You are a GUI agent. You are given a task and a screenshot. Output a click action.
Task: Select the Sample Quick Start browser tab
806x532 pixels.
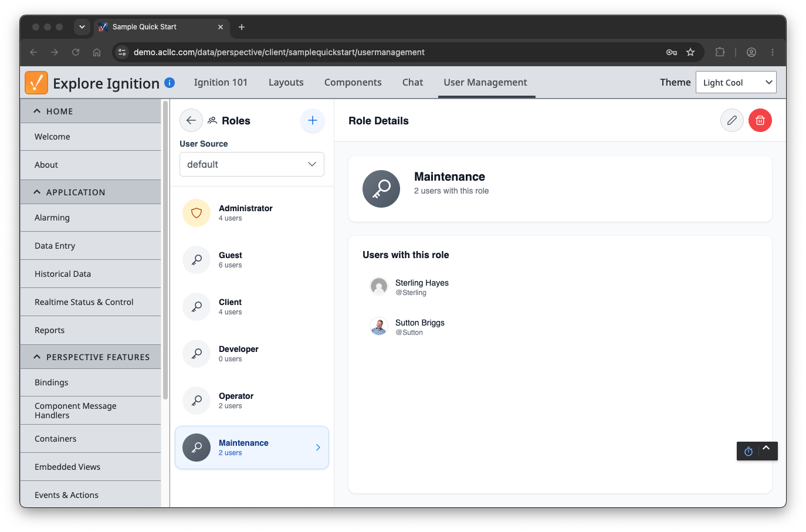tap(161, 27)
